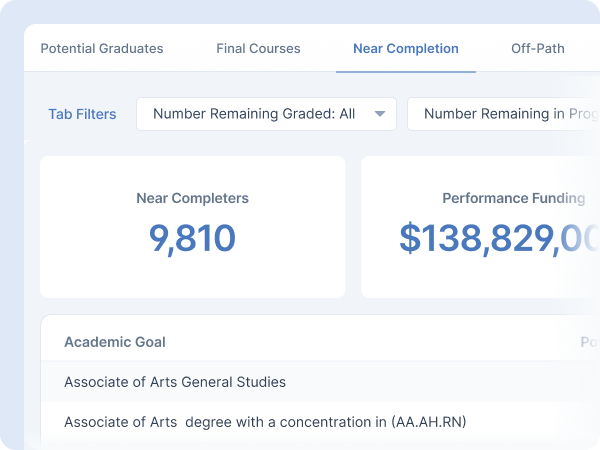Select the 9,810 near completers figure

(x=192, y=238)
